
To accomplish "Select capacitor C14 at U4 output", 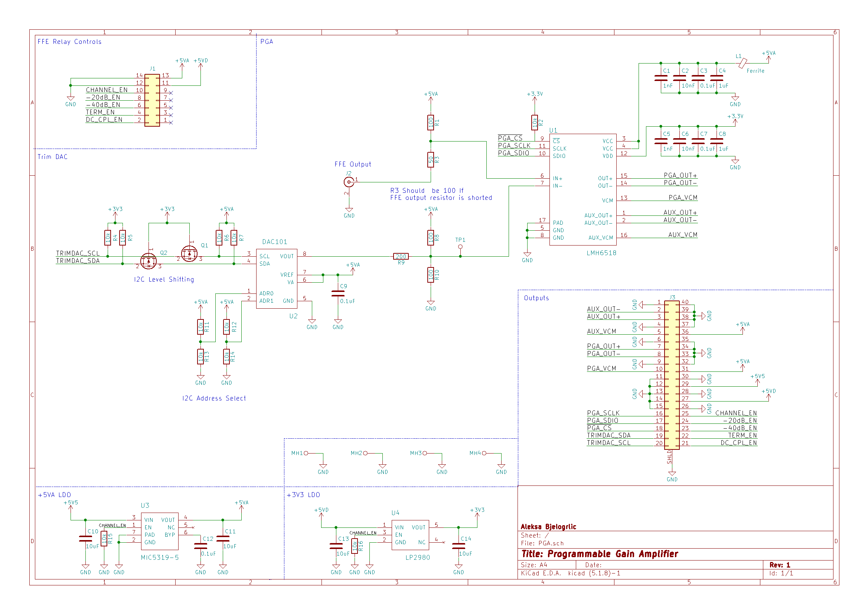I will (x=459, y=546).
